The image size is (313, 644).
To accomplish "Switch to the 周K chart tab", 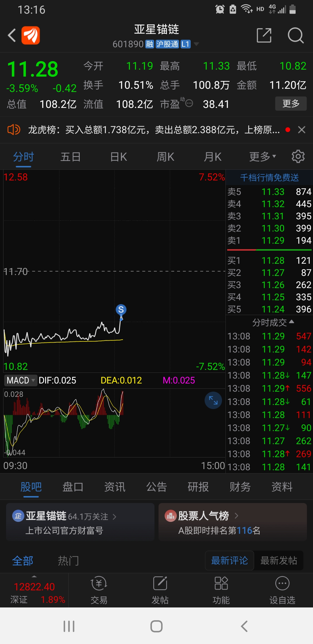I will [165, 157].
